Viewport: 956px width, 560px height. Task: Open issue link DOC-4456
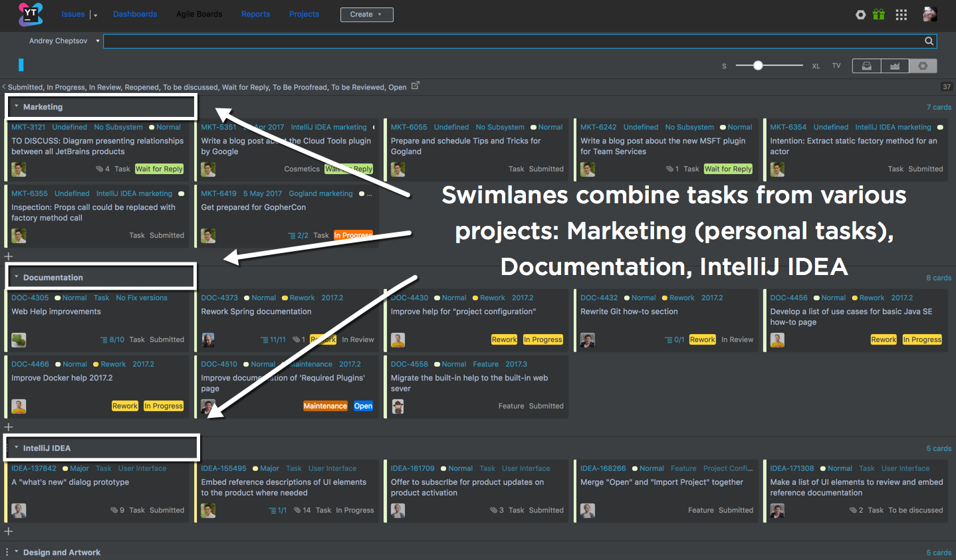[x=789, y=298]
